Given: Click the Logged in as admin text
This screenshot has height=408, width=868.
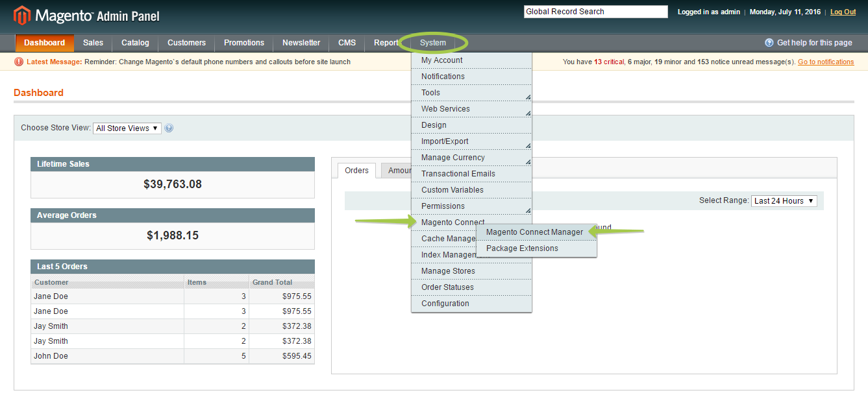Looking at the screenshot, I should click(709, 12).
